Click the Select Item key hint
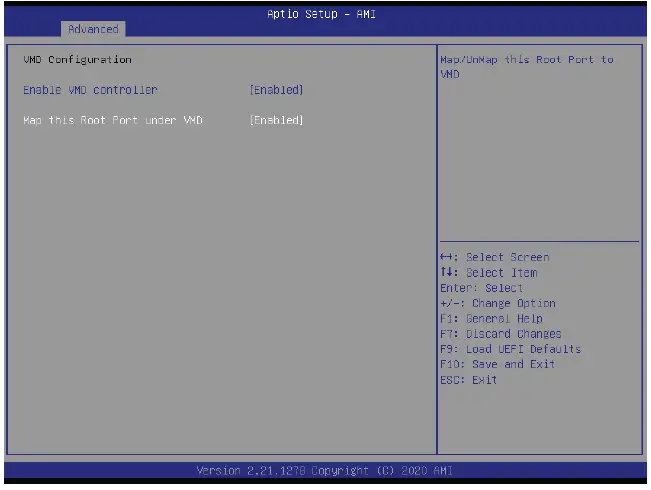This screenshot has width=651, height=490. pyautogui.click(x=489, y=273)
